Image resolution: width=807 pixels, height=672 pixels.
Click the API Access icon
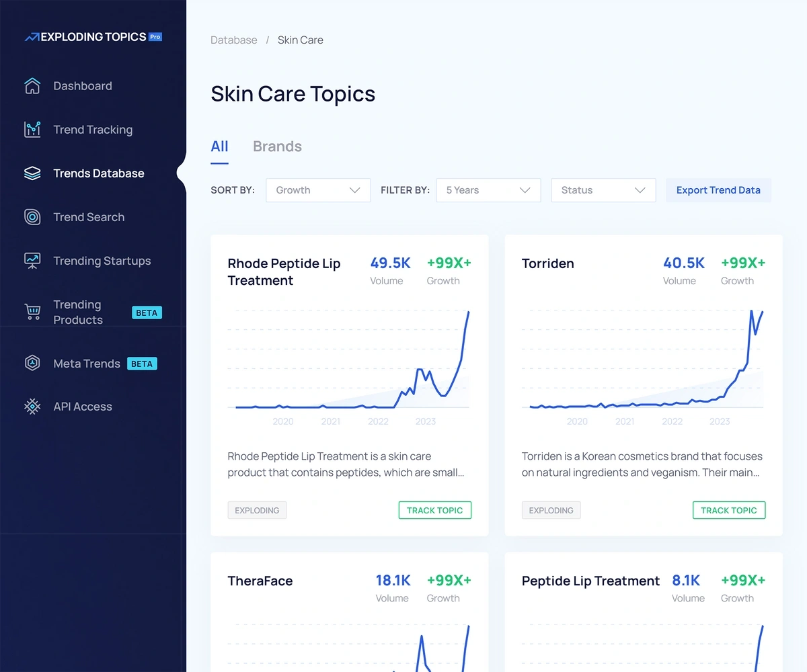click(32, 407)
